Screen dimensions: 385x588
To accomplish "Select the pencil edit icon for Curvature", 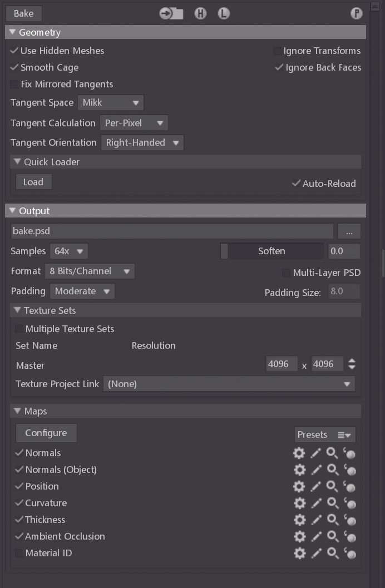I will coord(315,503).
